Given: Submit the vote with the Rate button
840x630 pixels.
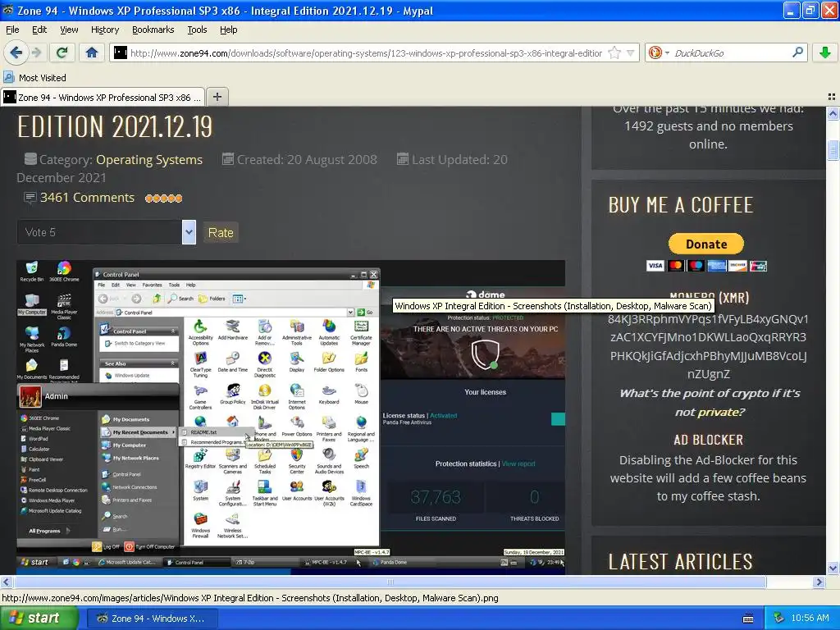Looking at the screenshot, I should [x=220, y=232].
